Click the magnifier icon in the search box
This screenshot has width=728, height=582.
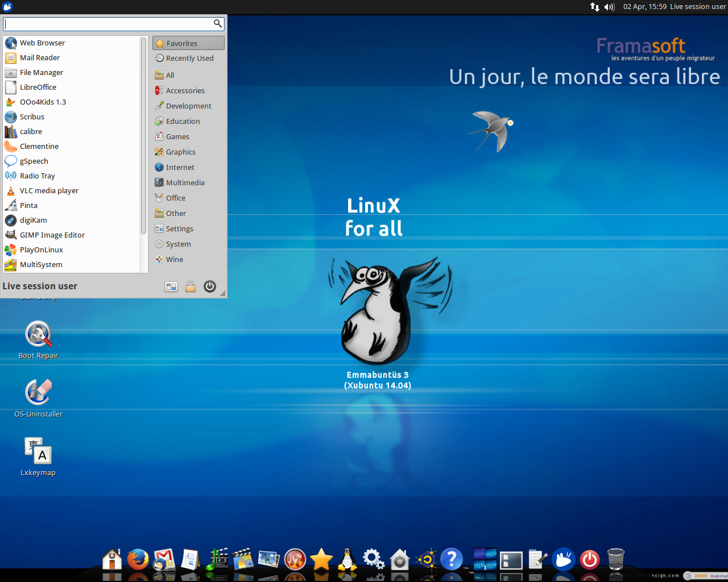point(217,23)
